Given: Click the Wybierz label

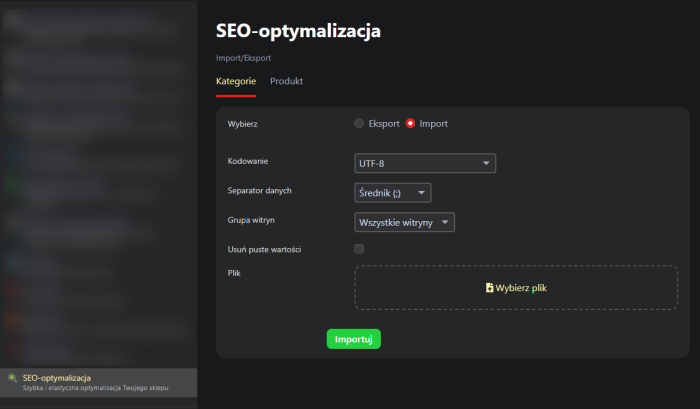Looking at the screenshot, I should tap(242, 124).
